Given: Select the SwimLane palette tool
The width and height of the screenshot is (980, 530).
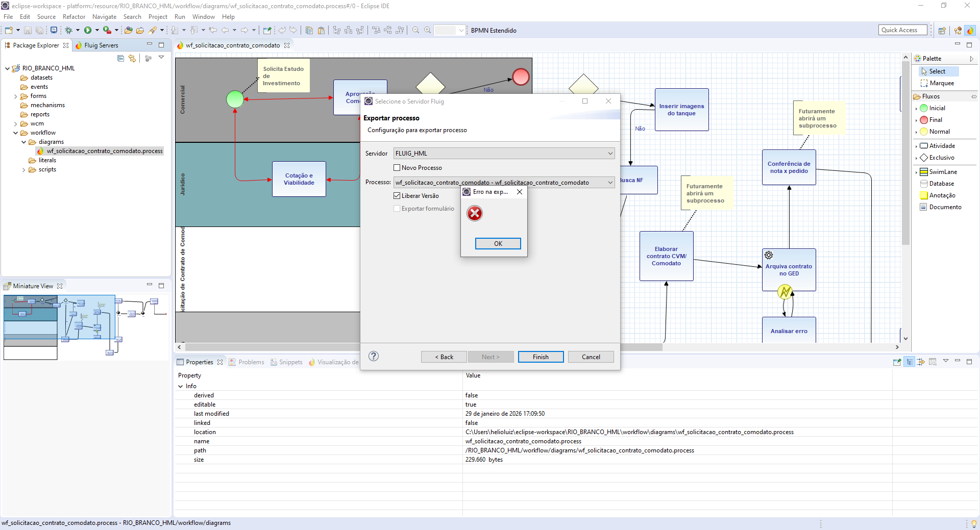Looking at the screenshot, I should pos(942,172).
